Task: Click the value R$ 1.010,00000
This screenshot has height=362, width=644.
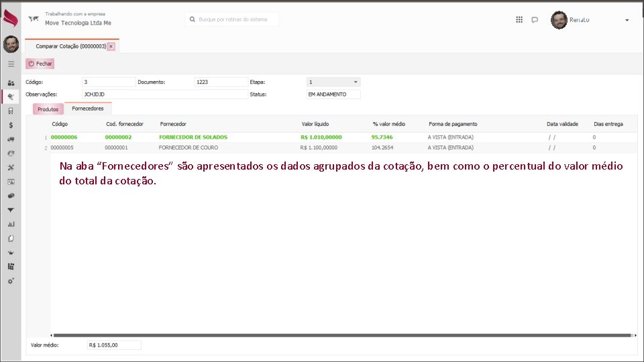Action: [321, 137]
